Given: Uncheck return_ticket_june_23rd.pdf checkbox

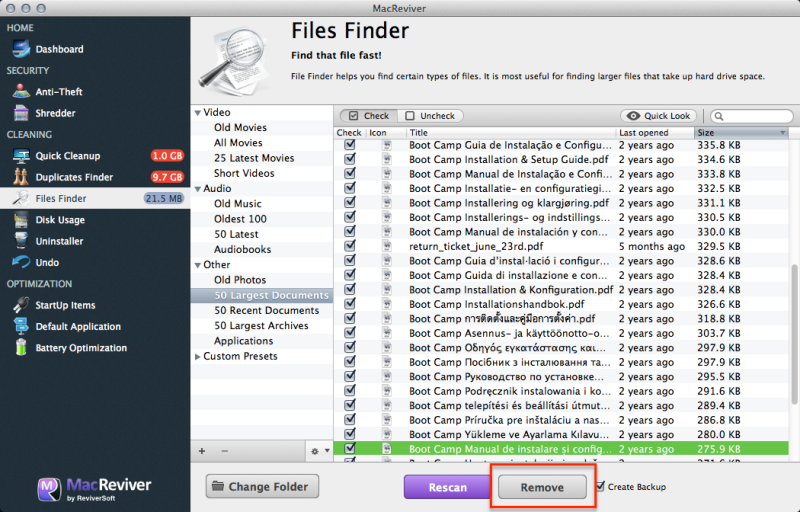Looking at the screenshot, I should click(x=349, y=246).
